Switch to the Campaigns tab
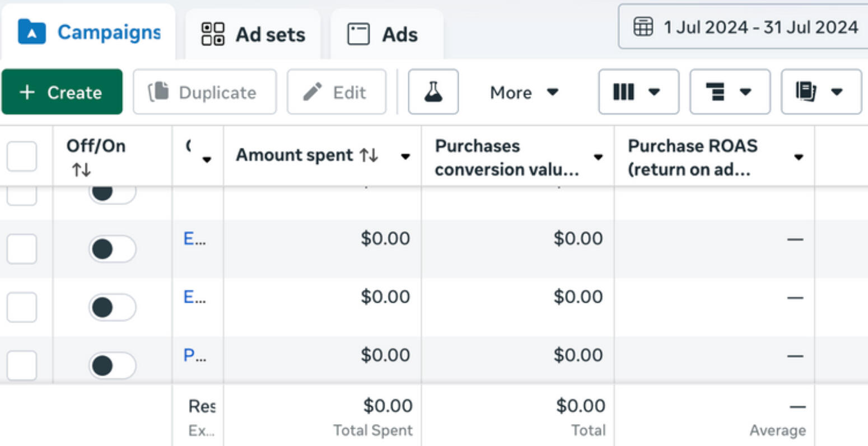This screenshot has width=868, height=446. (90, 32)
